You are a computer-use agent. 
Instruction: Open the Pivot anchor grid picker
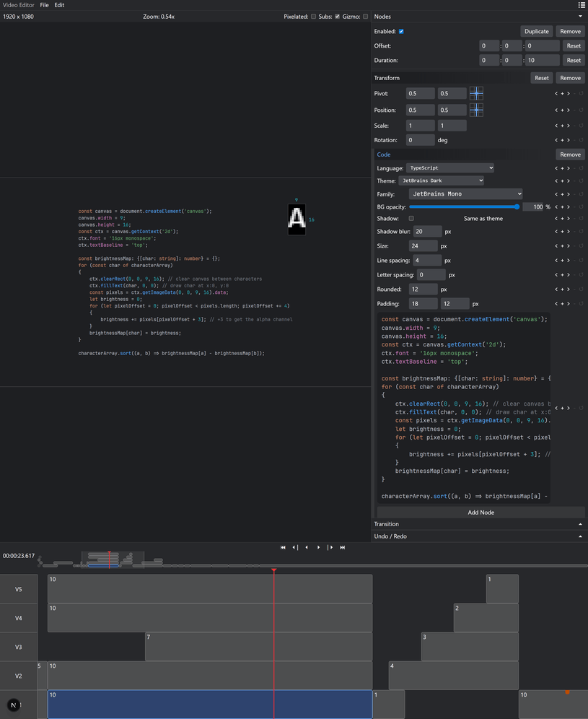point(476,94)
